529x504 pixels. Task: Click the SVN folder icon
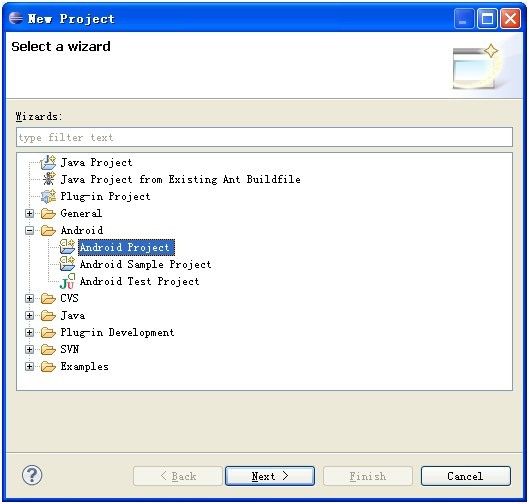click(48, 349)
